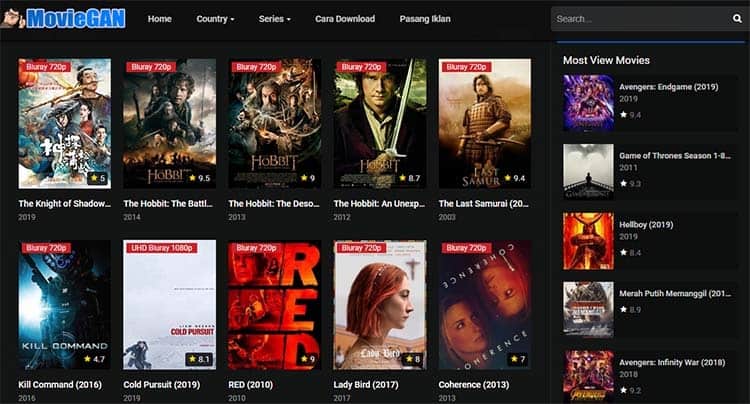
Task: Click the 9.5 star rating on Hobbit Battle
Action: (200, 178)
